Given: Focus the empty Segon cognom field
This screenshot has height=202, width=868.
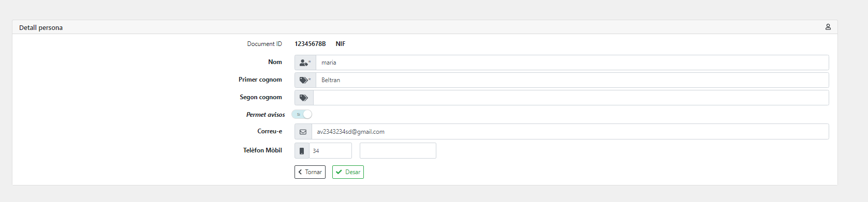Looking at the screenshot, I should (x=571, y=98).
